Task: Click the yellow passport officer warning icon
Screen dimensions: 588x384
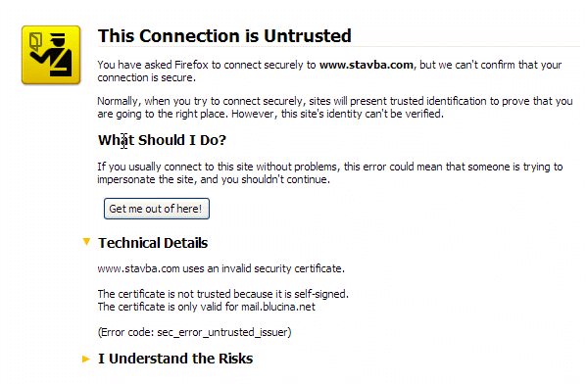Action: pos(51,55)
